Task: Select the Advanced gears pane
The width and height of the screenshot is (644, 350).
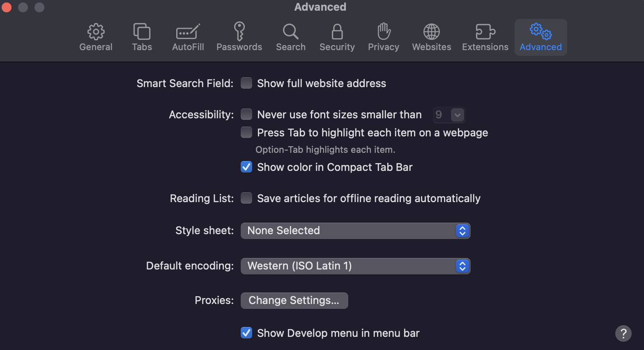Action: [x=540, y=37]
